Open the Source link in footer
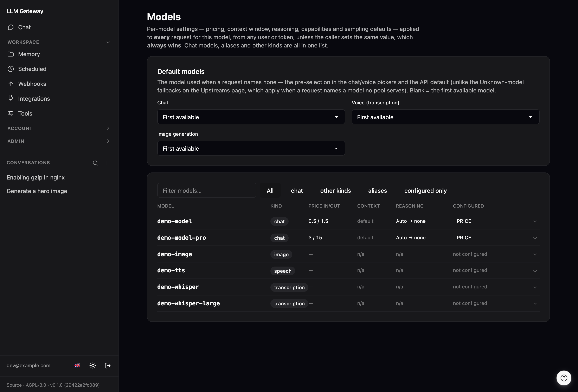This screenshot has height=392, width=578. pos(14,385)
